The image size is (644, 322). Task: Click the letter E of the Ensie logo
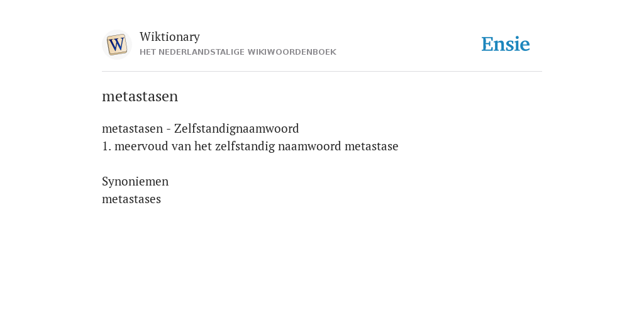[487, 44]
